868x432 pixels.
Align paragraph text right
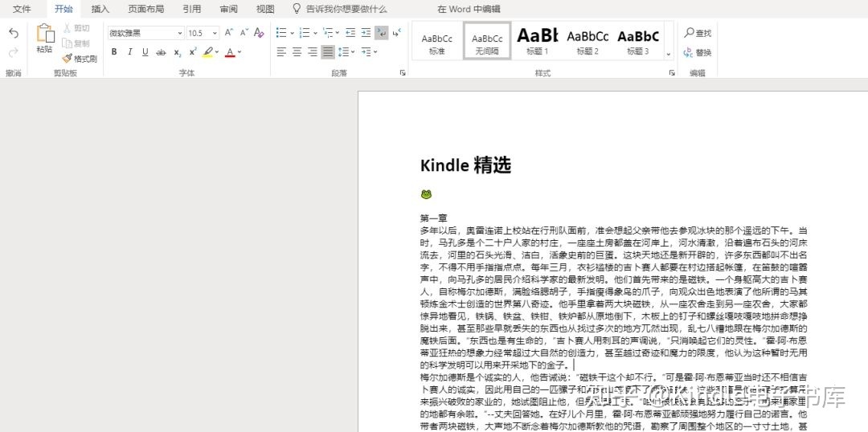tap(313, 52)
